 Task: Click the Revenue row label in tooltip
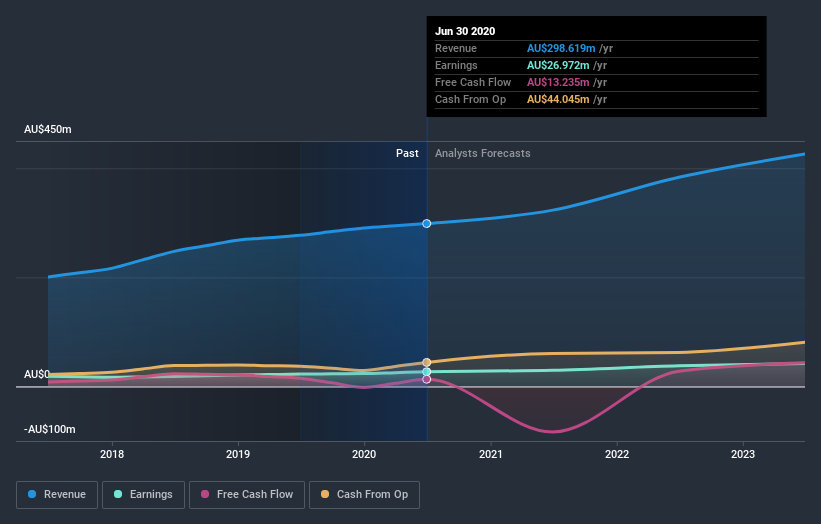[456, 48]
